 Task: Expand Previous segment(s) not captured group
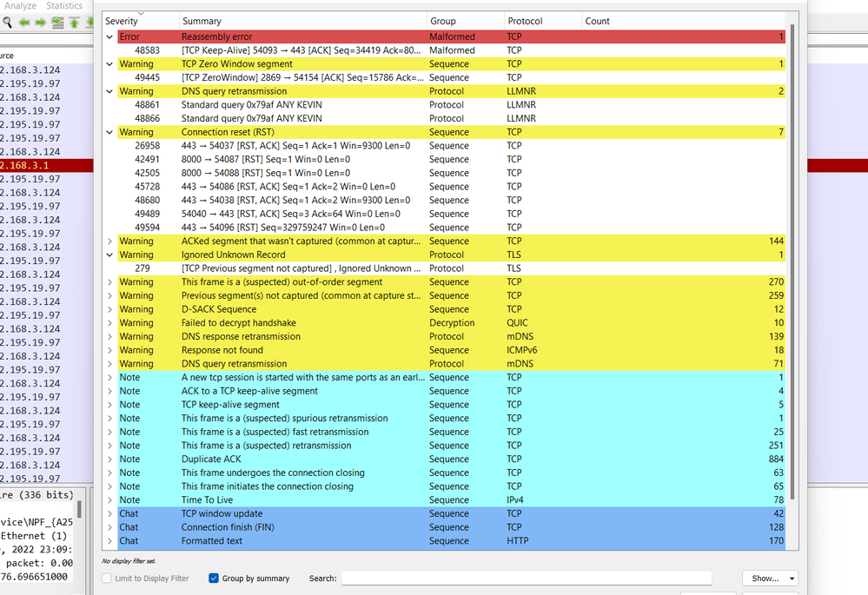[109, 295]
